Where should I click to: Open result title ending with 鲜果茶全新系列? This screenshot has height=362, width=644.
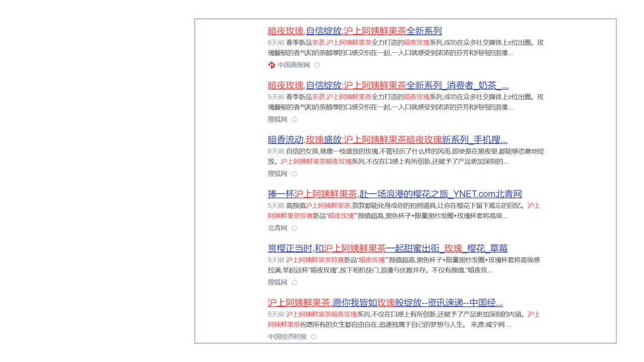[x=355, y=31]
